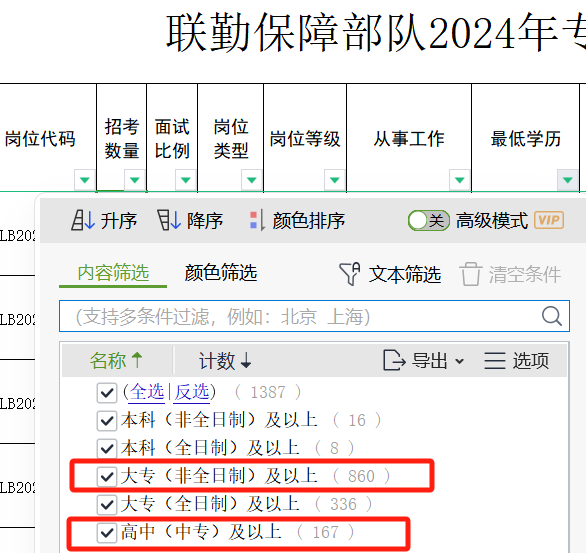This screenshot has width=586, height=553.
Task: Uncheck 大专（非全日制）及以上 checkbox
Action: click(x=107, y=476)
